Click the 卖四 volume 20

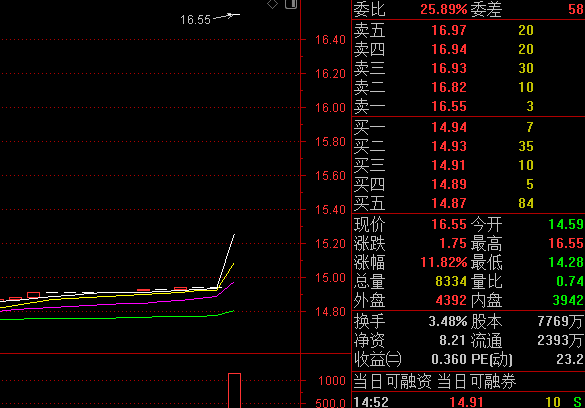(526, 49)
